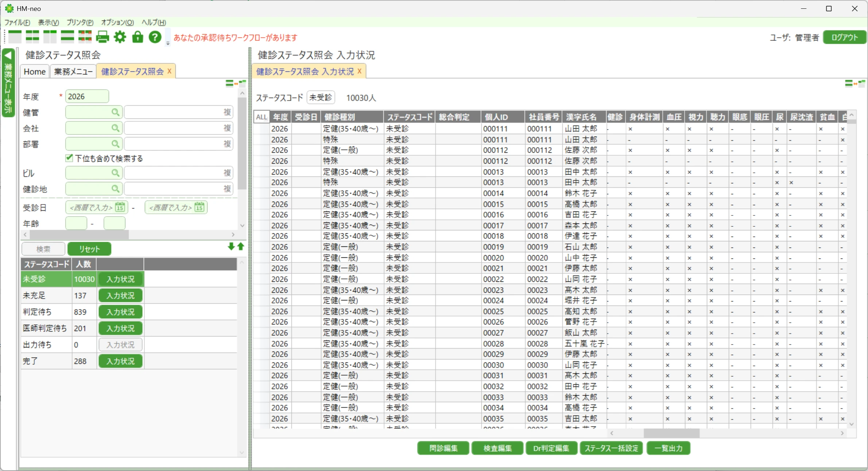Click the ステータス一括設定 button
Image resolution: width=868 pixels, height=471 pixels.
[x=611, y=448]
